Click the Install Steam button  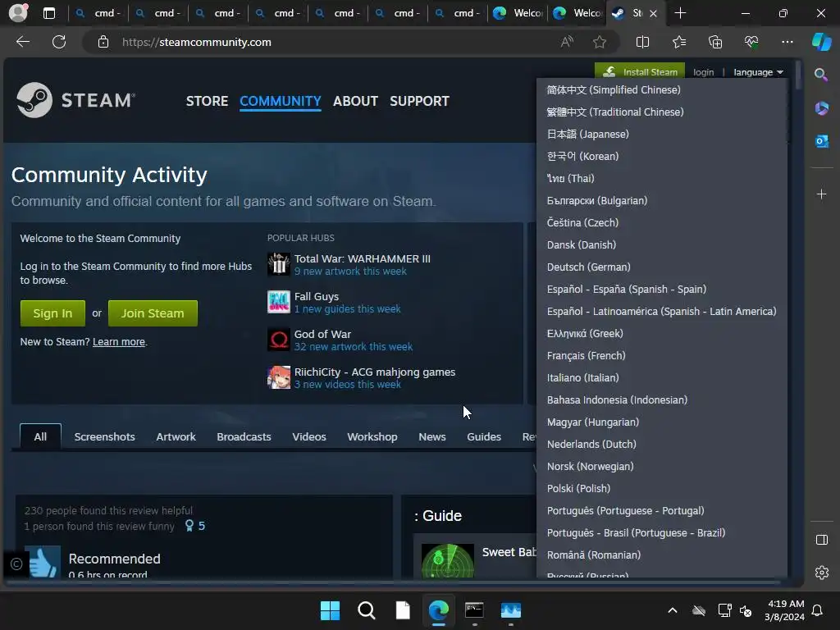coord(640,72)
